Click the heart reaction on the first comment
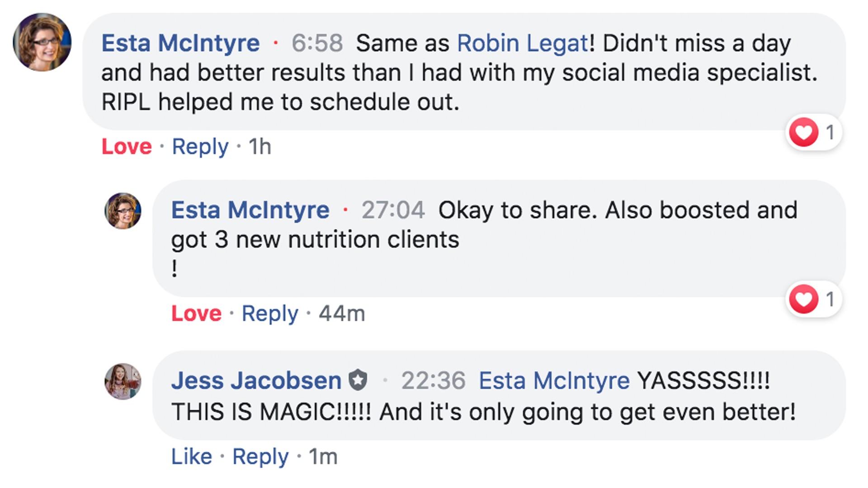This screenshot has width=868, height=488. (804, 132)
